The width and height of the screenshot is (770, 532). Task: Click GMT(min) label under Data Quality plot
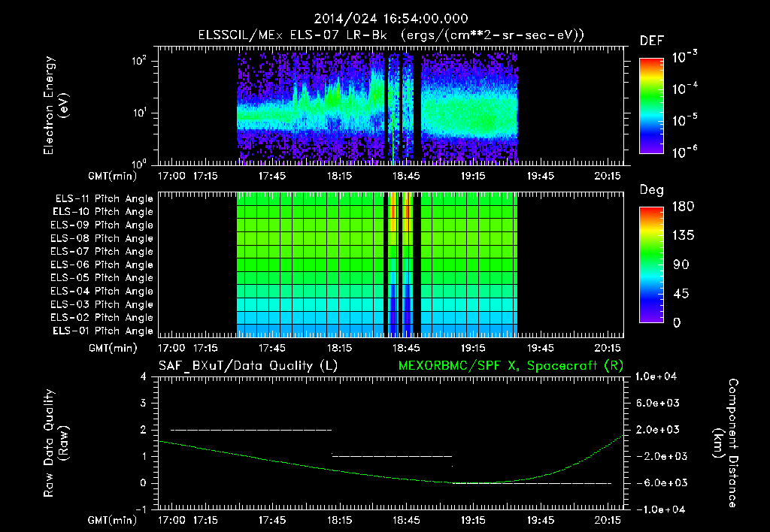coord(113,520)
